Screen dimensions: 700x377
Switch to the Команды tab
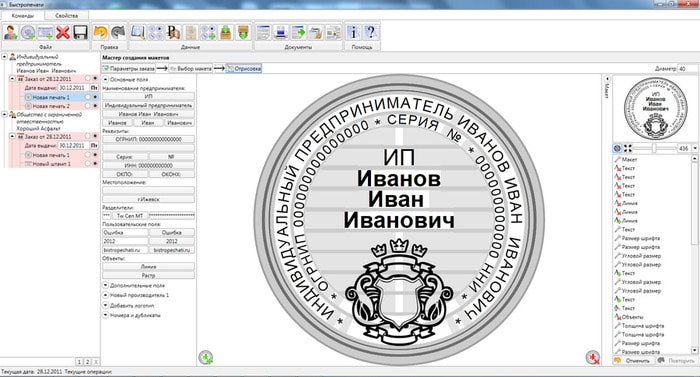click(x=22, y=16)
